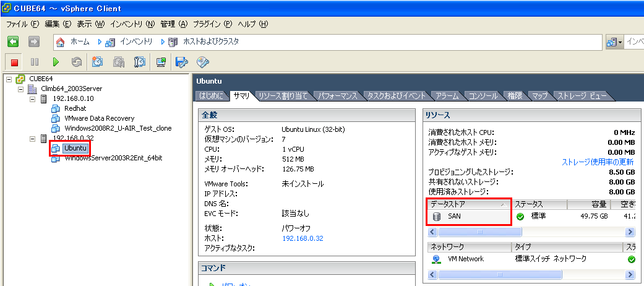Viewport: 644px width, 286px height.
Task: Switch to the マップ tab
Action: click(x=539, y=96)
